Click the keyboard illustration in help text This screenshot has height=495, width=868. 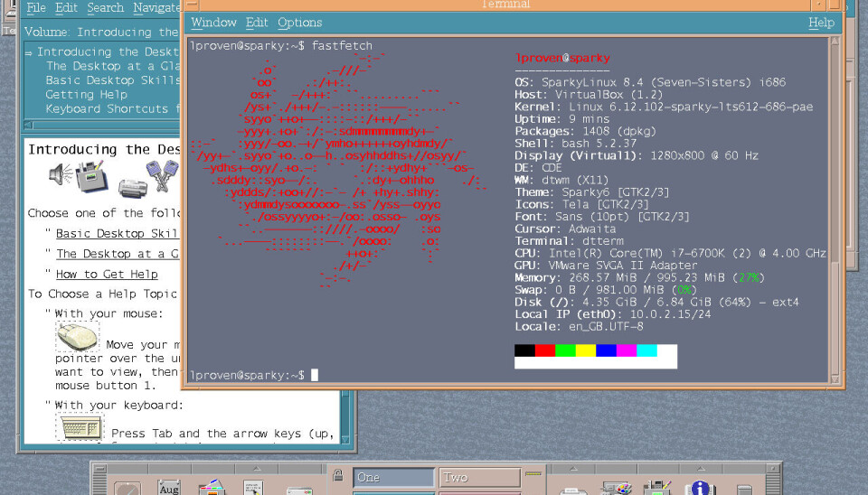point(80,427)
